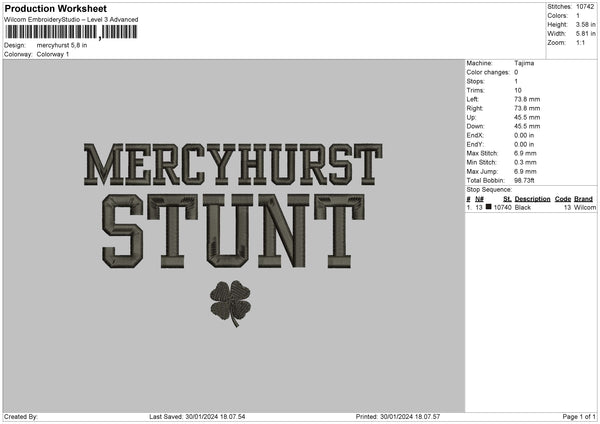Viewport: 600px width, 424px height.
Task: Select the Right value '73.8 mm'
Action: pos(527,108)
